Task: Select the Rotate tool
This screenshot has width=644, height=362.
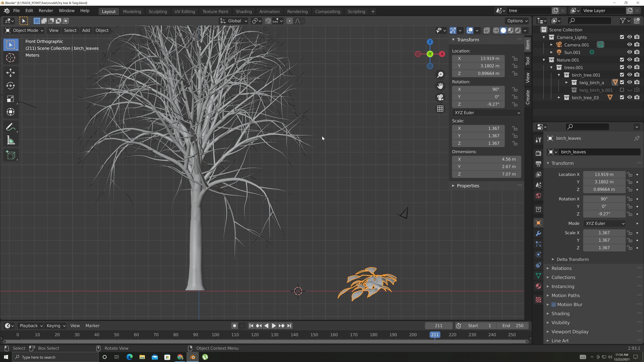Action: [11, 86]
